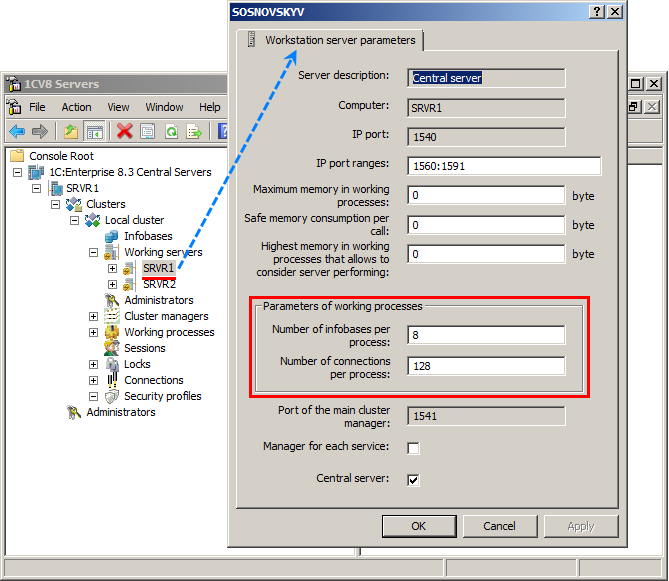This screenshot has width=669, height=581.
Task: Click the Connections icon in tree
Action: pos(112,380)
